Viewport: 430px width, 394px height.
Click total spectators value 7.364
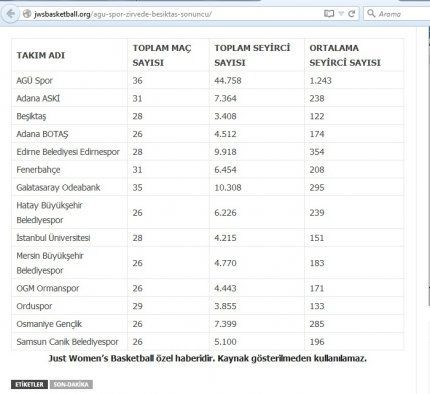(x=225, y=98)
